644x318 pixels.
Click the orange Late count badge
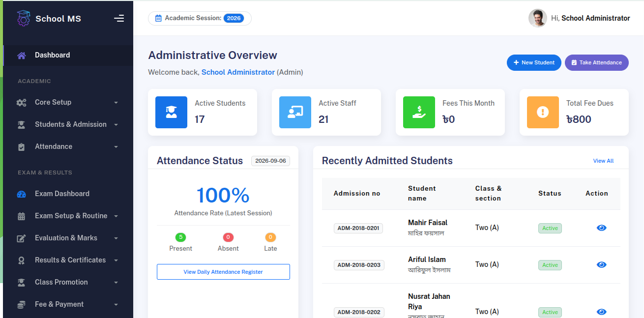270,237
